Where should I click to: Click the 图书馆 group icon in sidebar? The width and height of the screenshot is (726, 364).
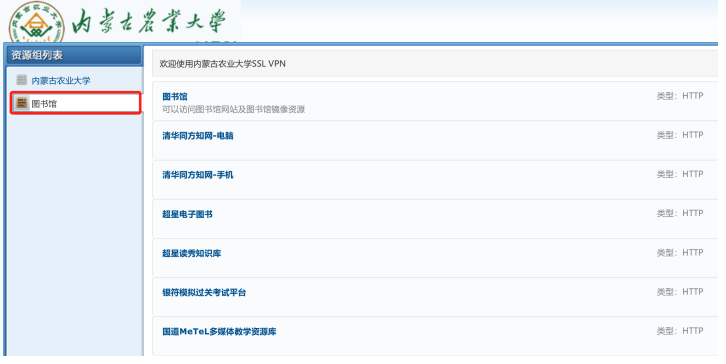point(22,103)
